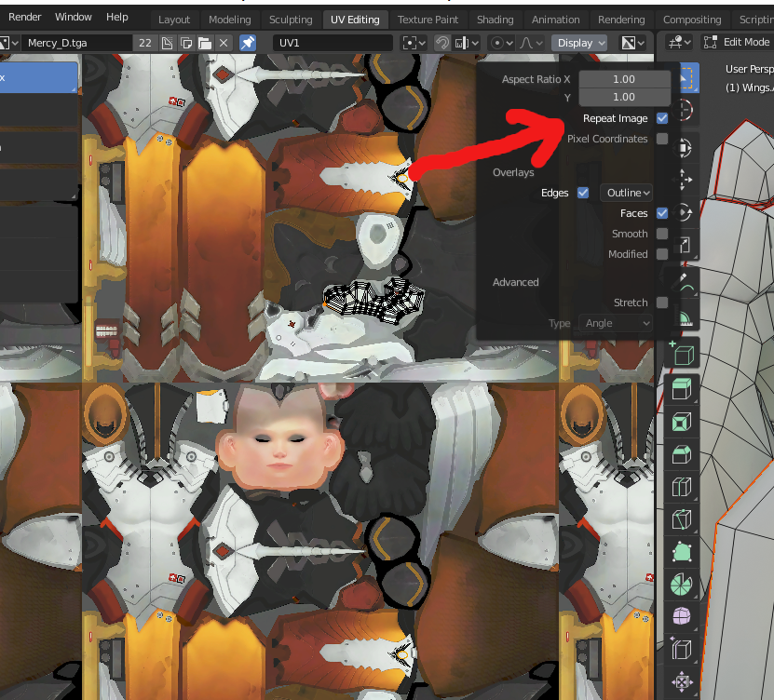Open the pivot point dropdown

(x=414, y=43)
